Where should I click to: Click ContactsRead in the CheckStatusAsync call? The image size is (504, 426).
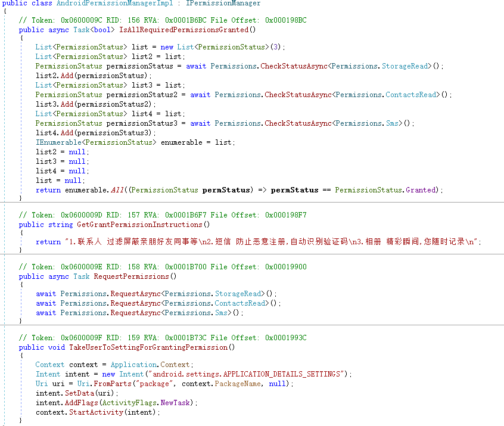click(411, 95)
